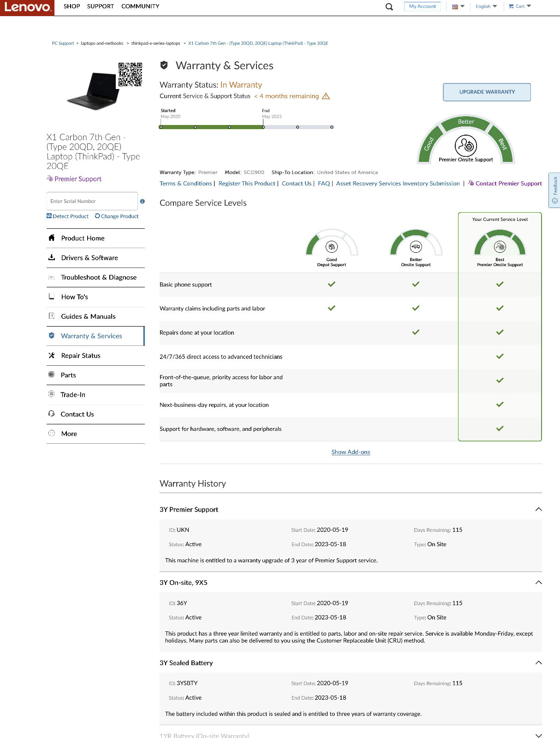Click the Trade-In icon
The image size is (560, 738).
click(52, 394)
